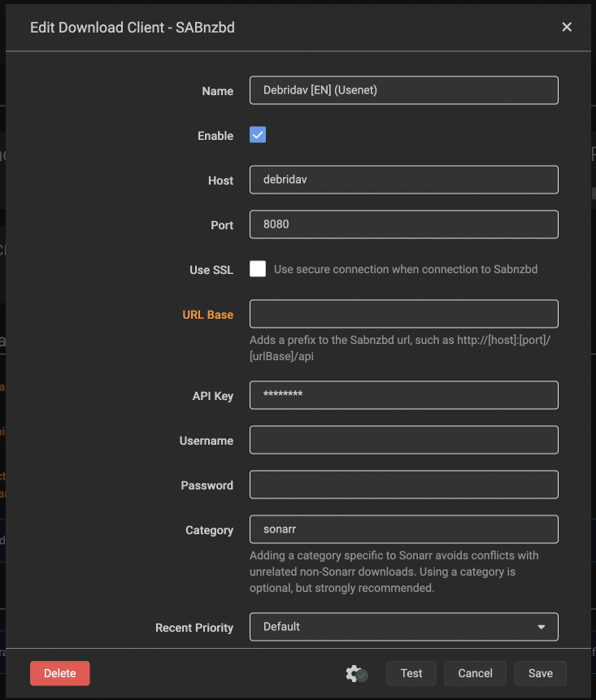
Task: Click the Category label
Action: tap(210, 530)
